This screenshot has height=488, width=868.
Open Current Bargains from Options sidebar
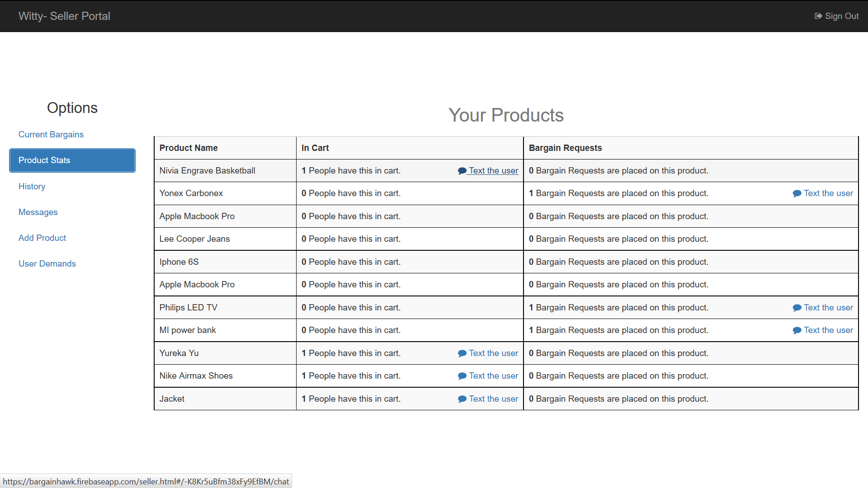point(51,135)
